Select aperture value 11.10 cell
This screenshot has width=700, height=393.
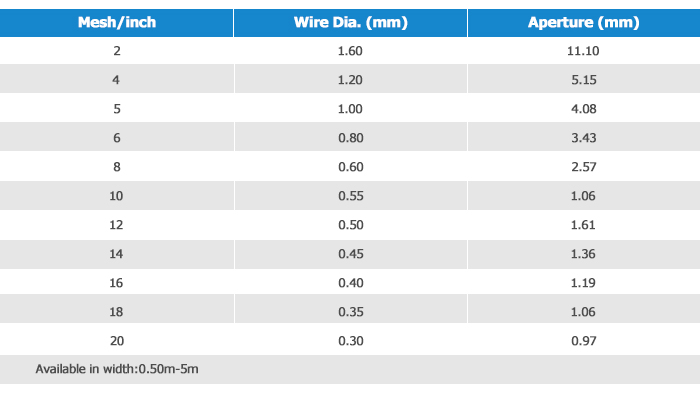coord(584,50)
